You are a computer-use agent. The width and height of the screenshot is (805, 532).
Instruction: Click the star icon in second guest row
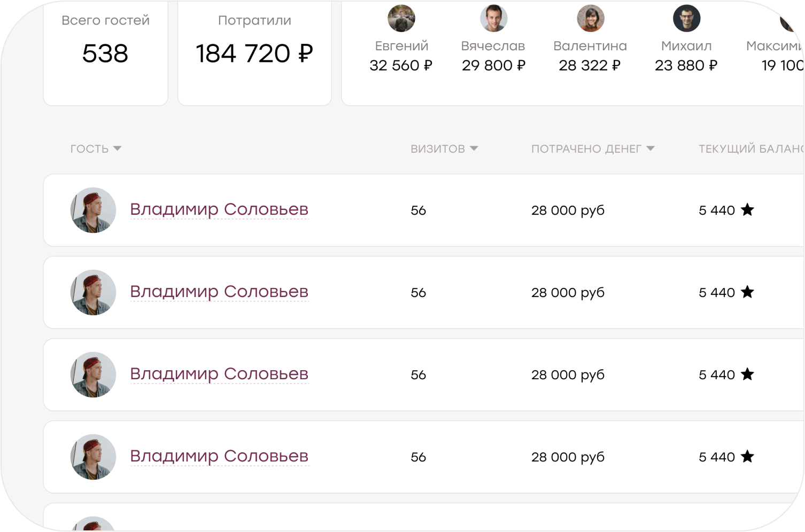click(747, 292)
